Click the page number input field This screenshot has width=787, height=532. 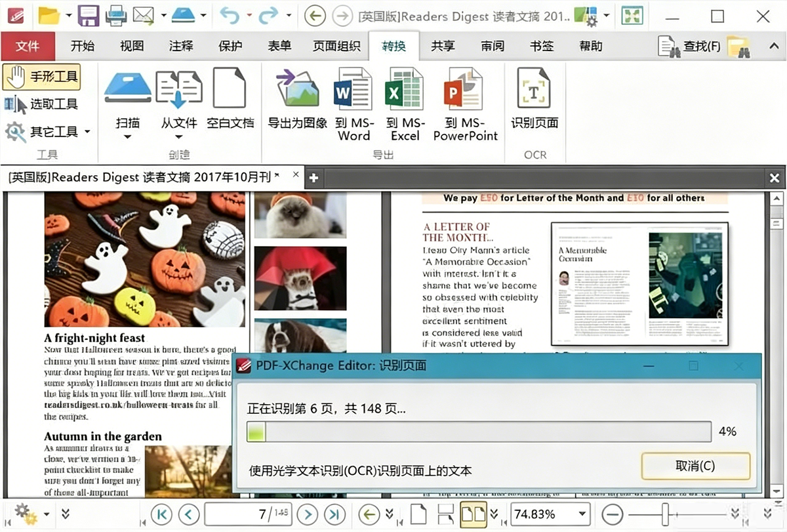tap(249, 514)
